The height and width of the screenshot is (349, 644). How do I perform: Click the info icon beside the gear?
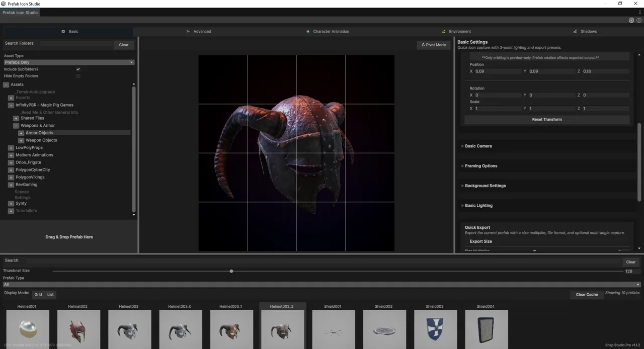coord(639,21)
